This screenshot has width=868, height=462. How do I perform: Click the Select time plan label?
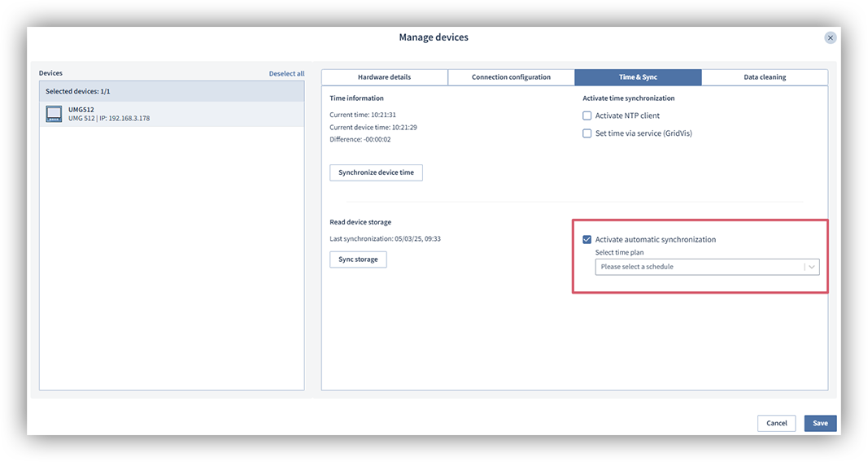(x=619, y=252)
